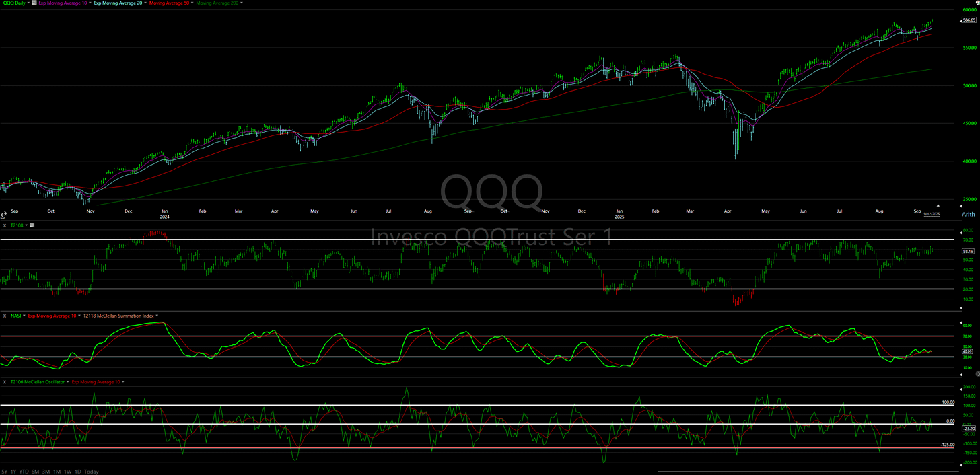Expand dropdown arrow for Moving Average 50

coord(192,3)
